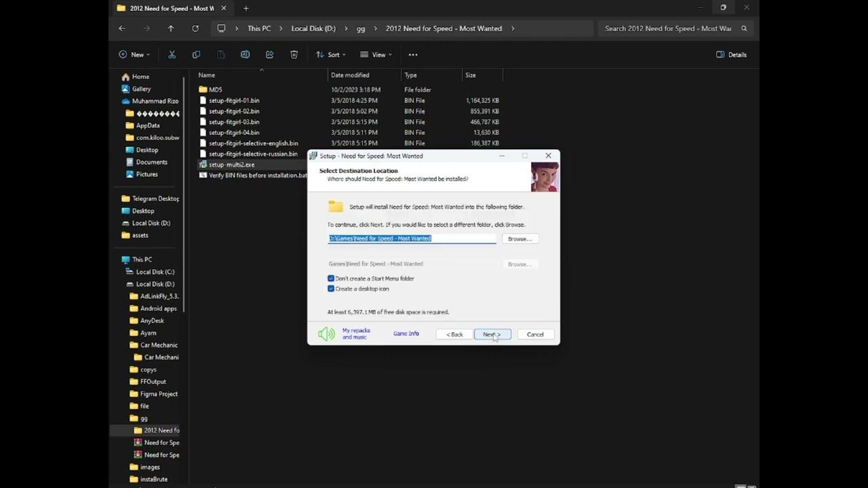Screen dimensions: 868x488
Task: Toggle the Details pane button
Action: point(731,54)
